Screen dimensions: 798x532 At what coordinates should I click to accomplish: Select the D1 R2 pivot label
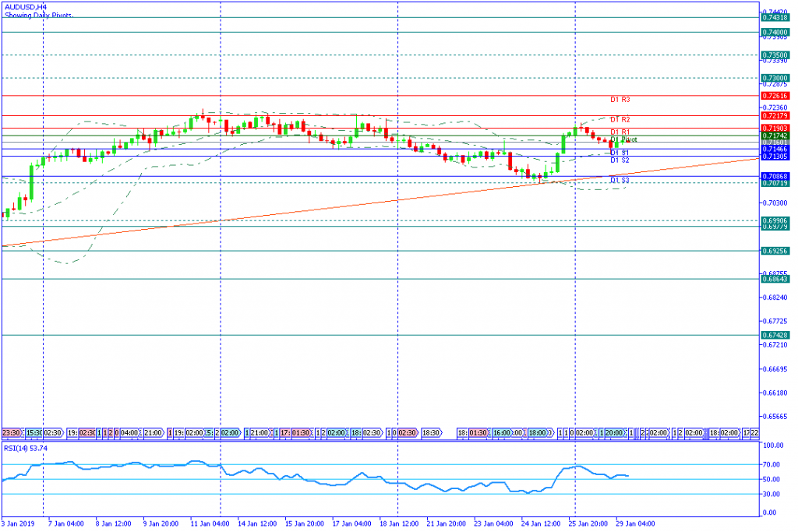(620, 119)
